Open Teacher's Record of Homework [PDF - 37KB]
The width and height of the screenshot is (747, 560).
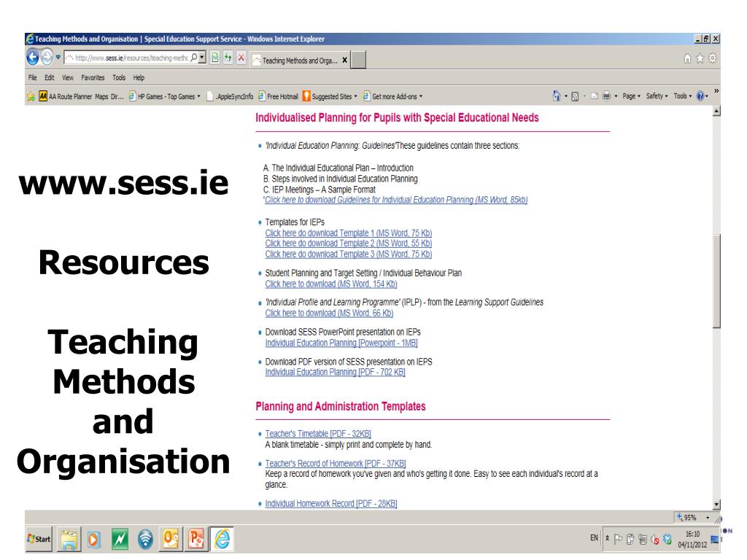336,463
